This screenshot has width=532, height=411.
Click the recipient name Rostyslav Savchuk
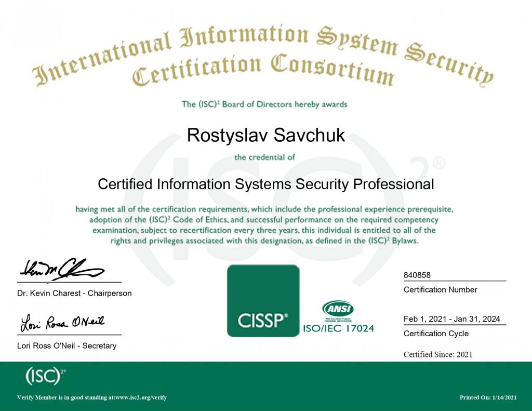tap(266, 136)
